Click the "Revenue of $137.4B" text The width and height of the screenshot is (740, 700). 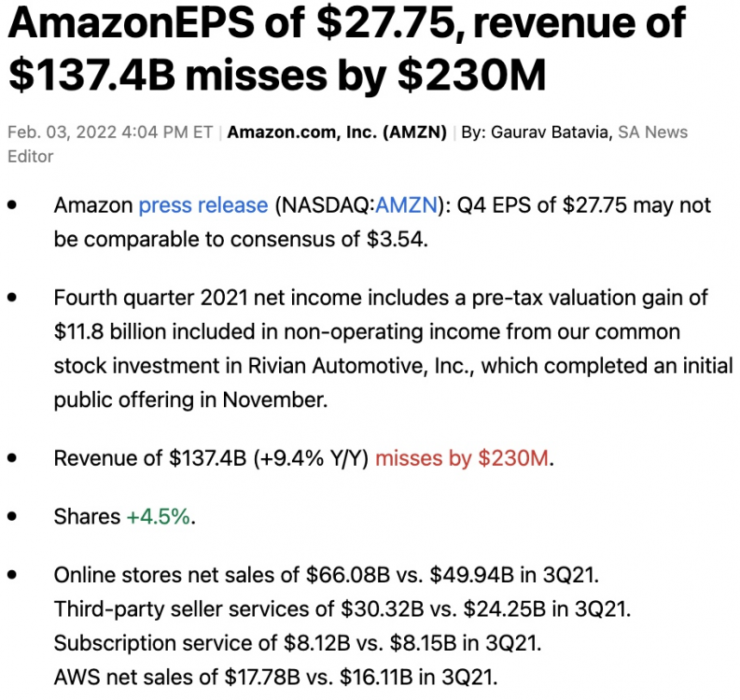tap(147, 458)
